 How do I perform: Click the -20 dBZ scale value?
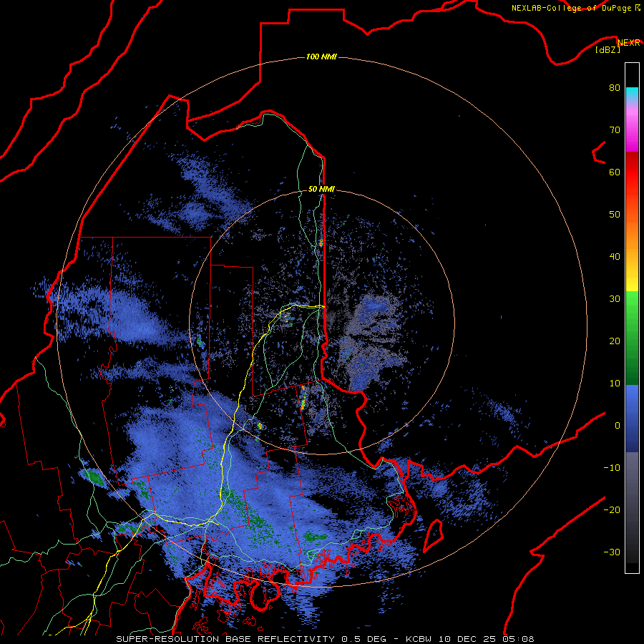tap(612, 510)
